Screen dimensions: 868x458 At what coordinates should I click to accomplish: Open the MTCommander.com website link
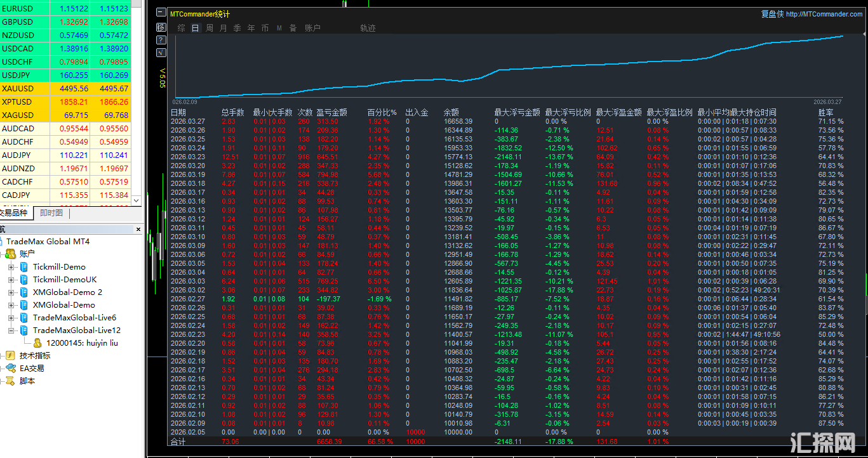coord(824,14)
